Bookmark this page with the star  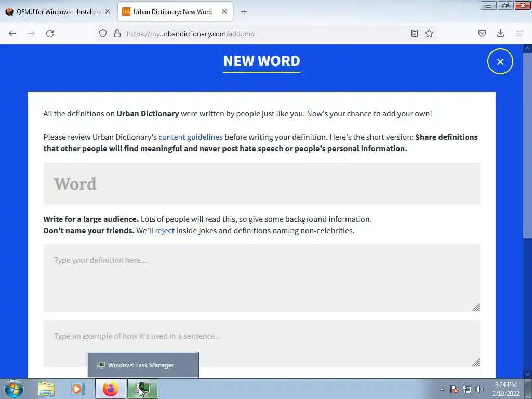(x=429, y=33)
